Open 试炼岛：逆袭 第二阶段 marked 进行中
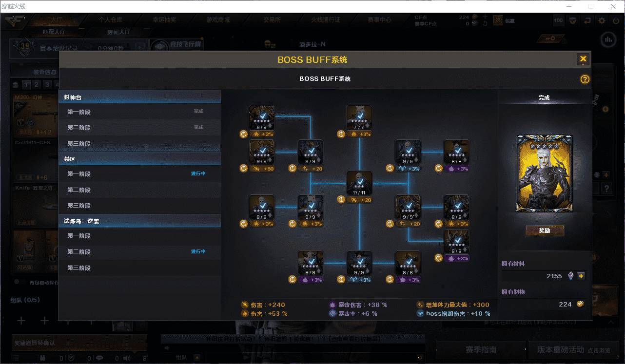 click(139, 252)
